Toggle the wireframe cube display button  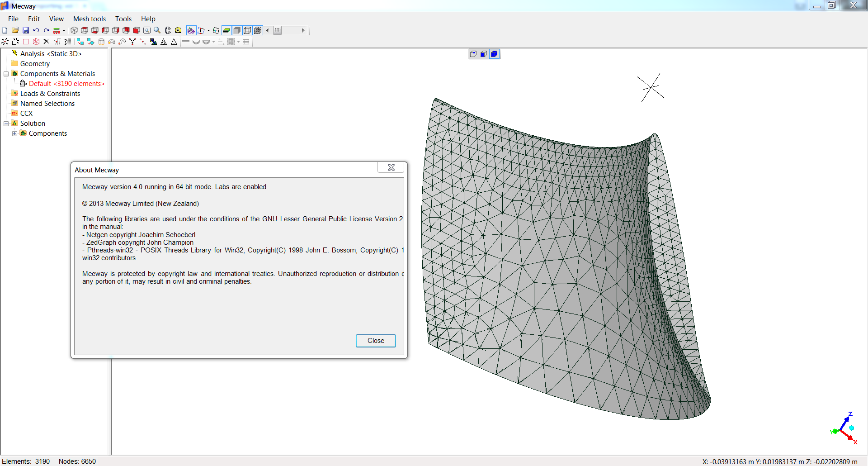247,30
